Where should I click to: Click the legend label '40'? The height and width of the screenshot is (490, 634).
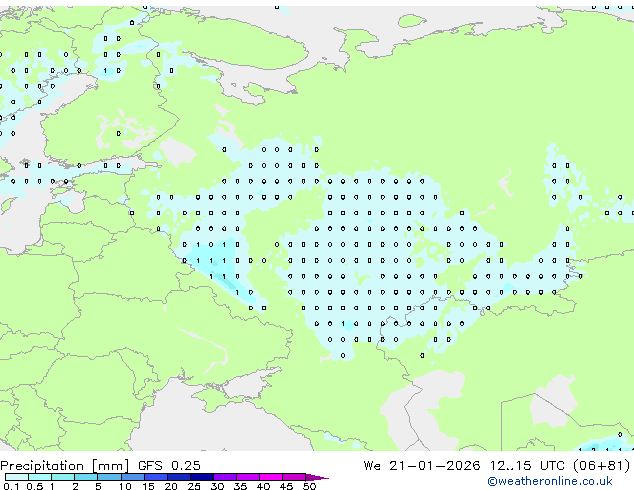click(x=263, y=486)
